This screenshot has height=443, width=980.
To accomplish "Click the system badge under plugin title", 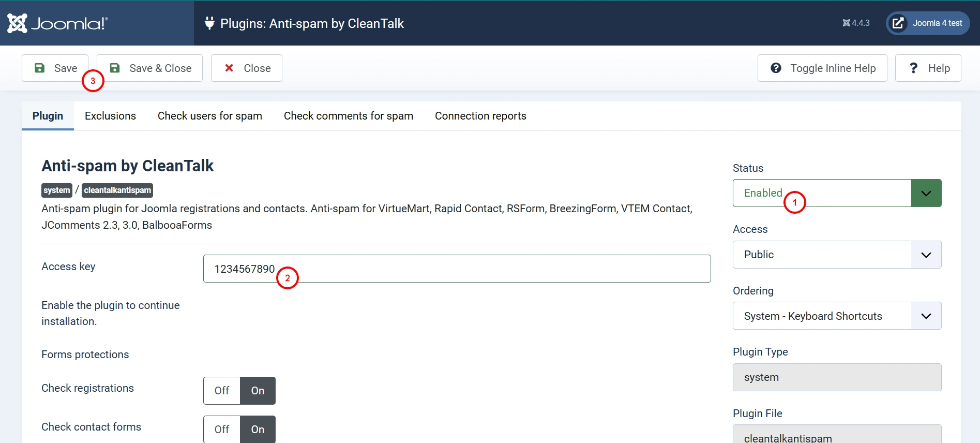I will pos(57,190).
